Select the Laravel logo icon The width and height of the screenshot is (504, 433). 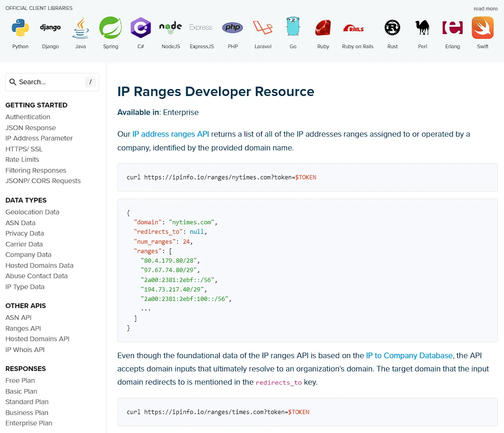pyautogui.click(x=263, y=27)
